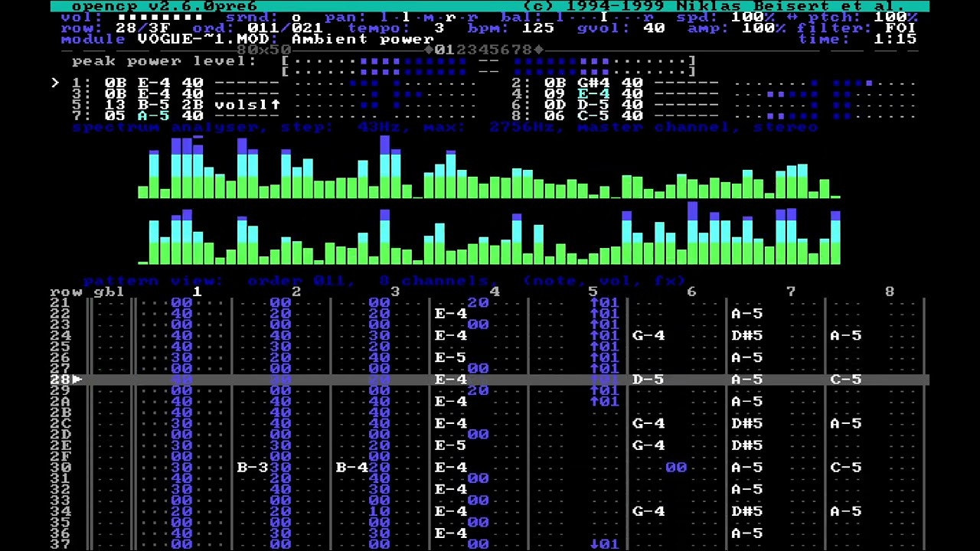Viewport: 980px width, 551px height.
Task: Click the opencp v2.6.0pre6 title
Action: (x=164, y=6)
